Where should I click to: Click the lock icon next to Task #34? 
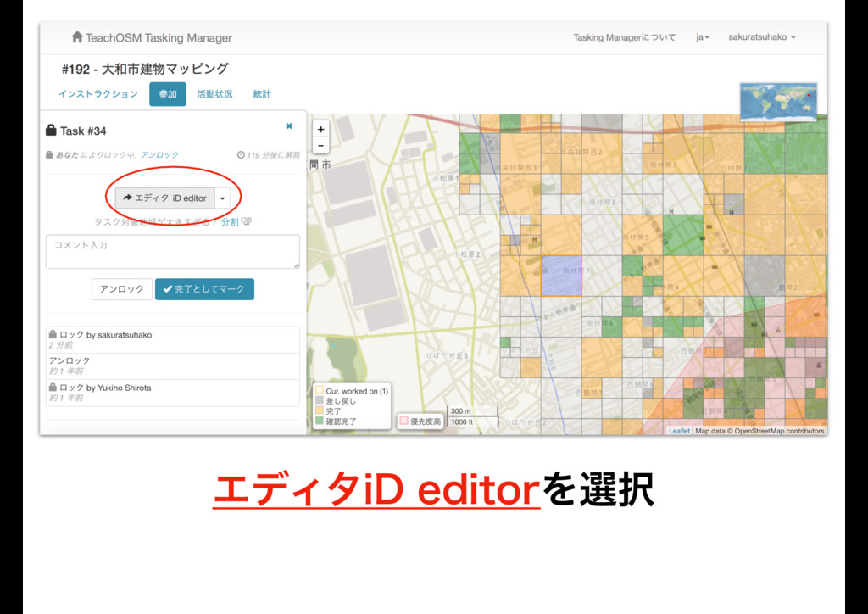point(51,131)
